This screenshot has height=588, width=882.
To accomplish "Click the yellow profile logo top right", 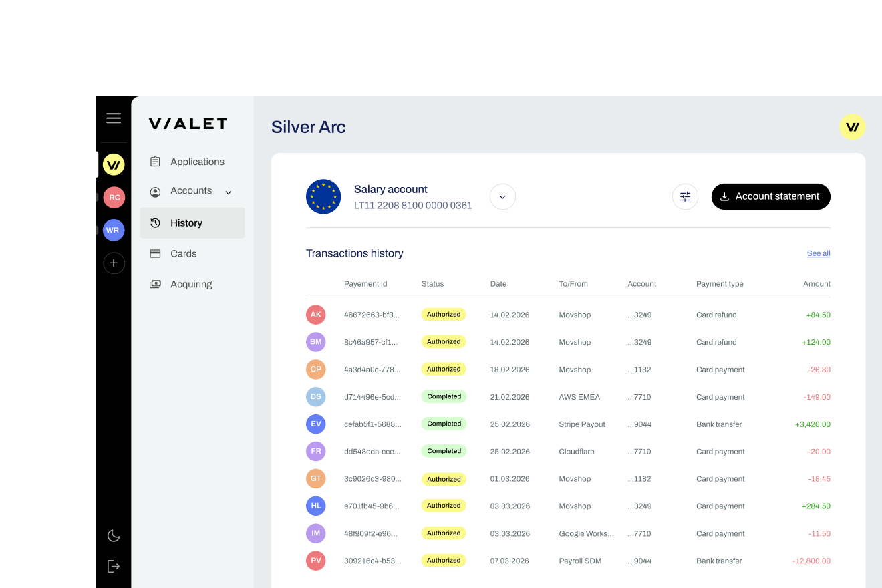I will [852, 127].
